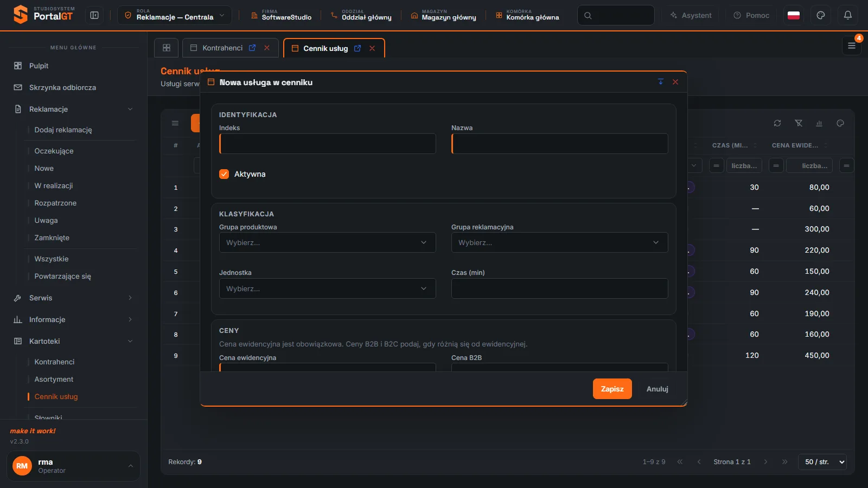This screenshot has height=488, width=868.
Task: Open the grid chart icon
Action: click(819, 123)
